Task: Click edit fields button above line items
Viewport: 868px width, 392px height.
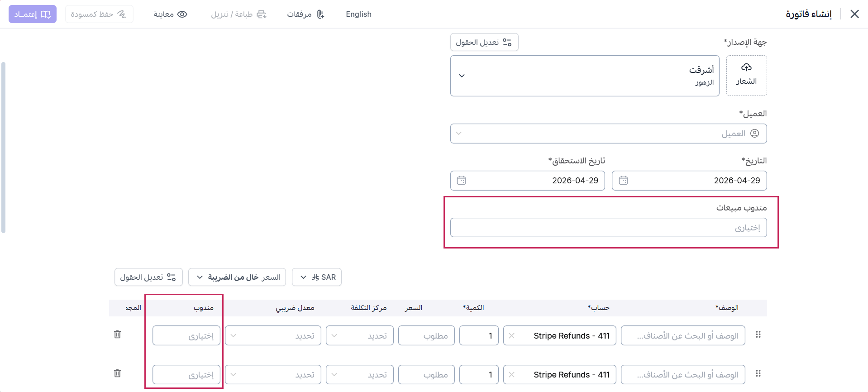Action: tap(148, 277)
